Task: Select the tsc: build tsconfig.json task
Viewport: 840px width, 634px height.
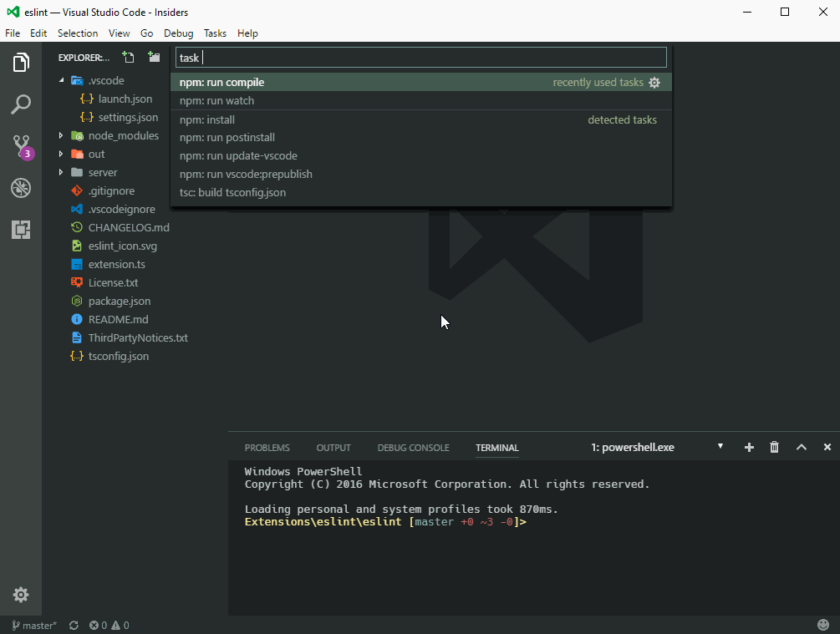Action: tap(232, 192)
